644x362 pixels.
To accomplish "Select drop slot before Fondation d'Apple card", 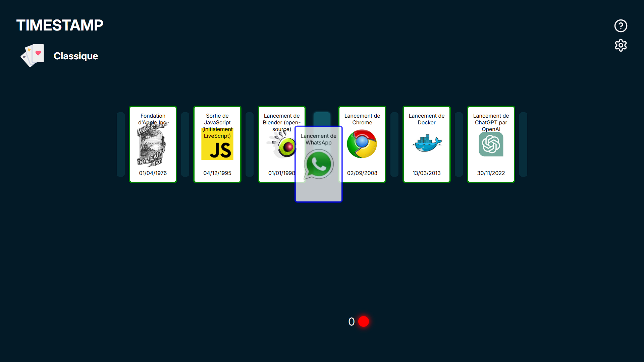I will coord(121,144).
